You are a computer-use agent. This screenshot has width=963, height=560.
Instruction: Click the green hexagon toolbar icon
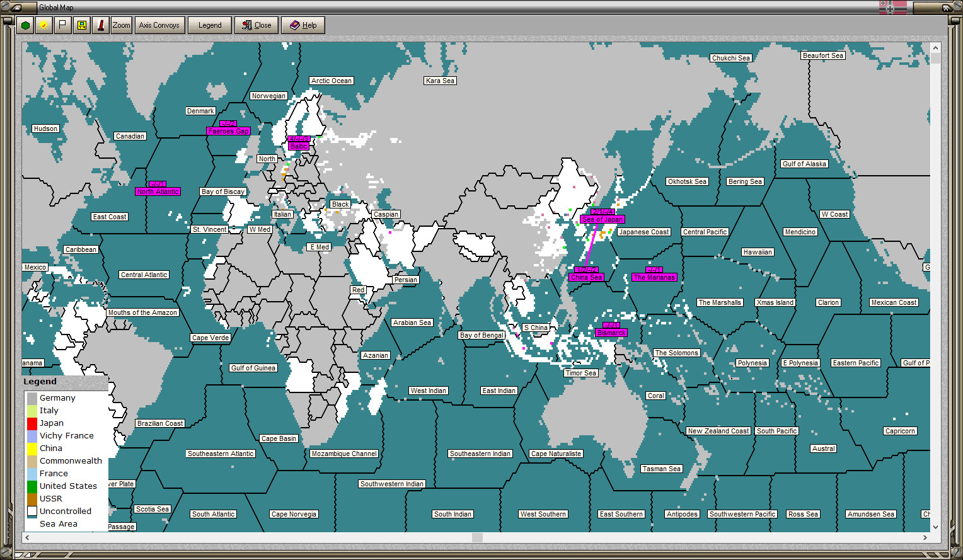tap(25, 25)
